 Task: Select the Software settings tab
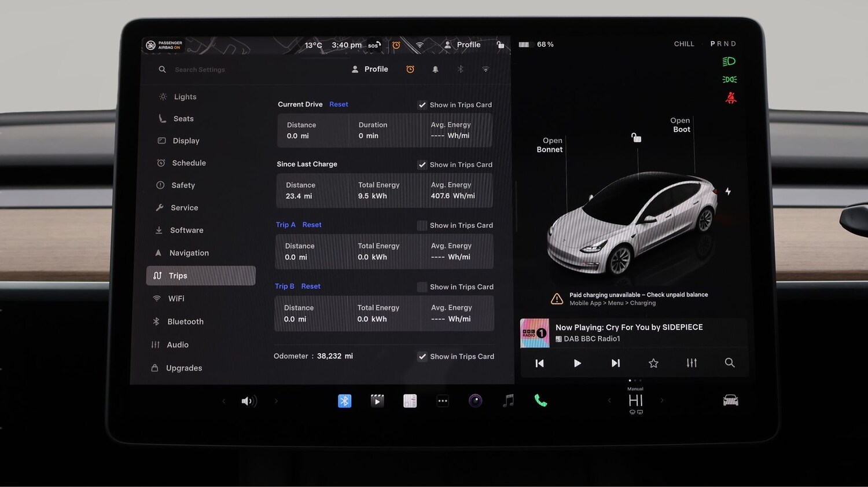186,230
